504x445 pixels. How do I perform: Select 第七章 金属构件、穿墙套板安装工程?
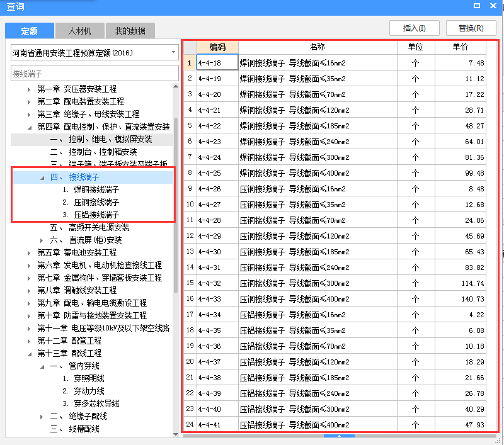tap(100, 278)
